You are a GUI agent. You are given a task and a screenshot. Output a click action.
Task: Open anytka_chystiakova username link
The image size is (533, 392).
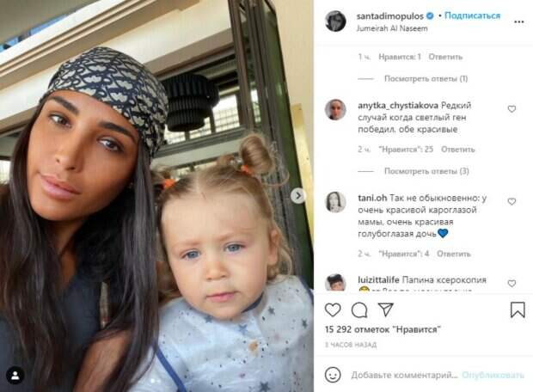point(398,106)
